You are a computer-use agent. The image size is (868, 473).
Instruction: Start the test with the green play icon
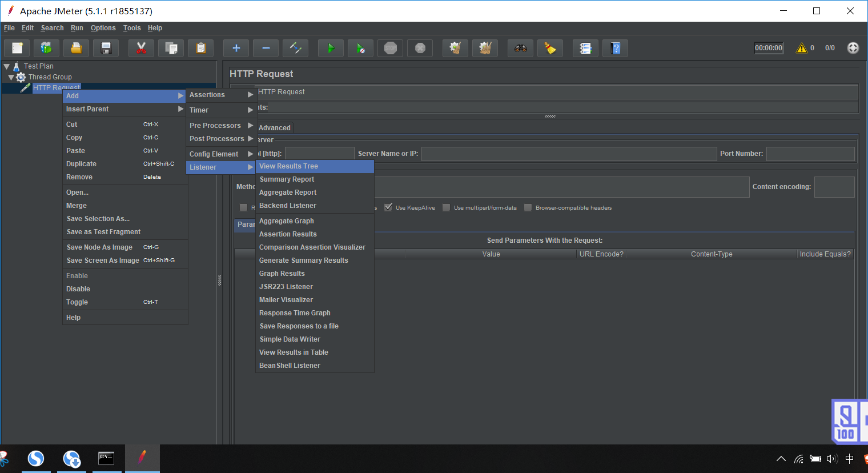tap(331, 49)
